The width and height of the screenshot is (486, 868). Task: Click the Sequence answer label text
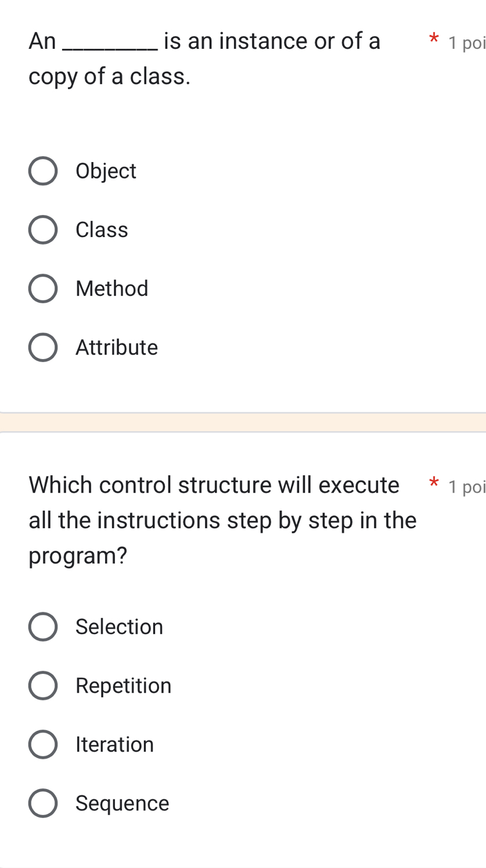pyautogui.click(x=121, y=804)
